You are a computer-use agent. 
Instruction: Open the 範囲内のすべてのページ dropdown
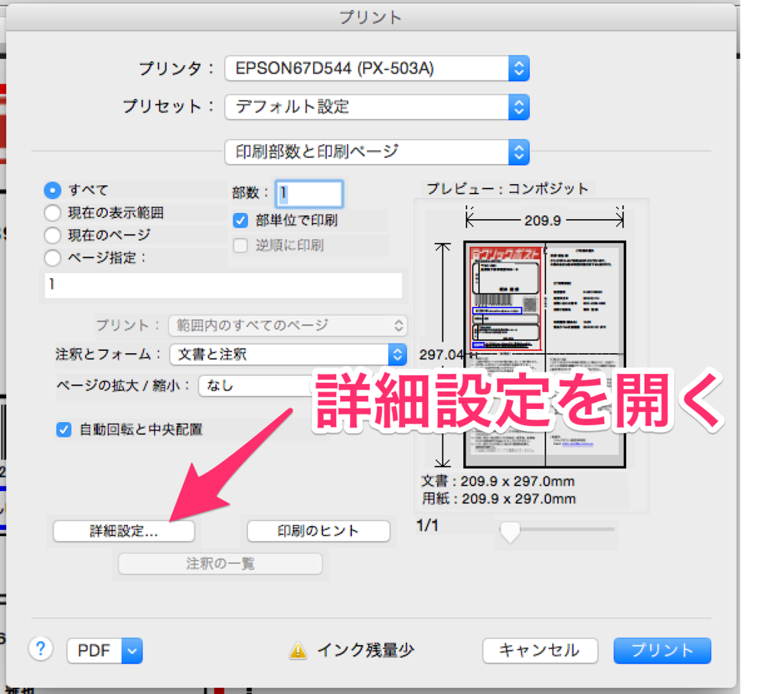point(288,326)
